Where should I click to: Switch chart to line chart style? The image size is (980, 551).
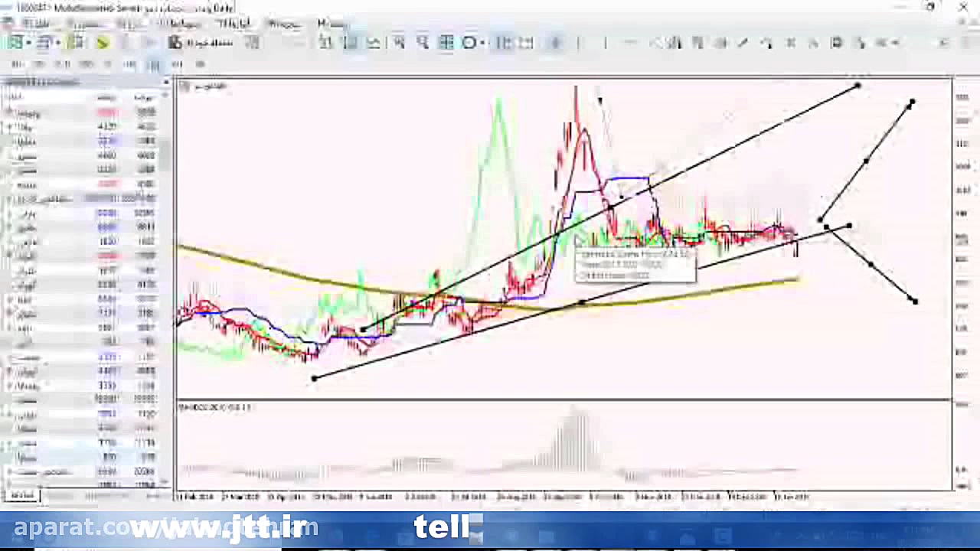point(374,43)
